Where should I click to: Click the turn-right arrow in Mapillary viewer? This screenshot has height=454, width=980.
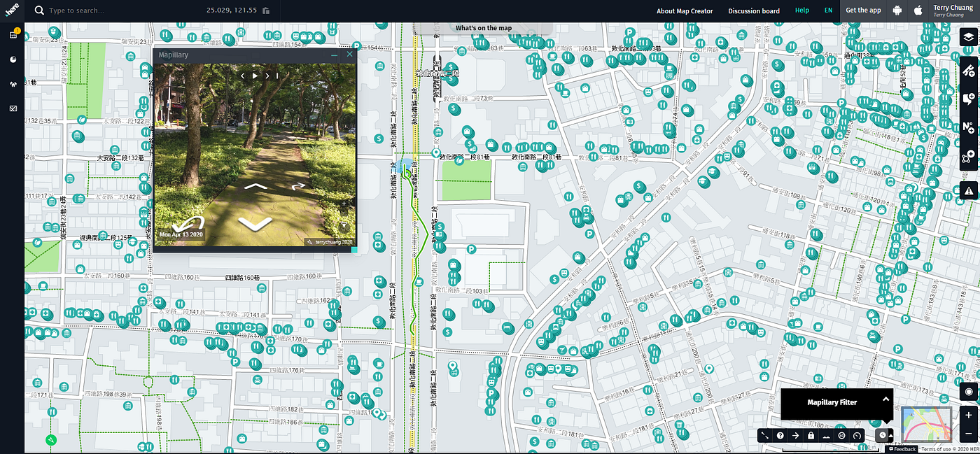coord(299,186)
